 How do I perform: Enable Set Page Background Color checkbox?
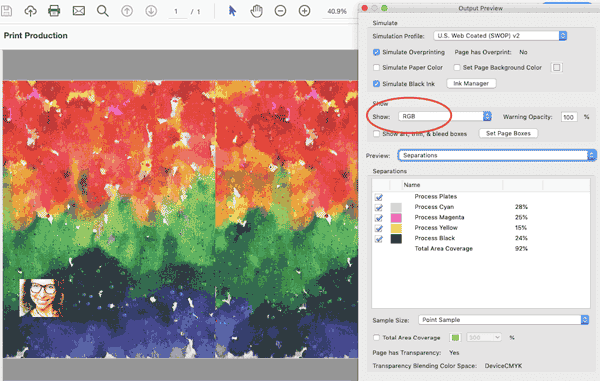tap(457, 67)
